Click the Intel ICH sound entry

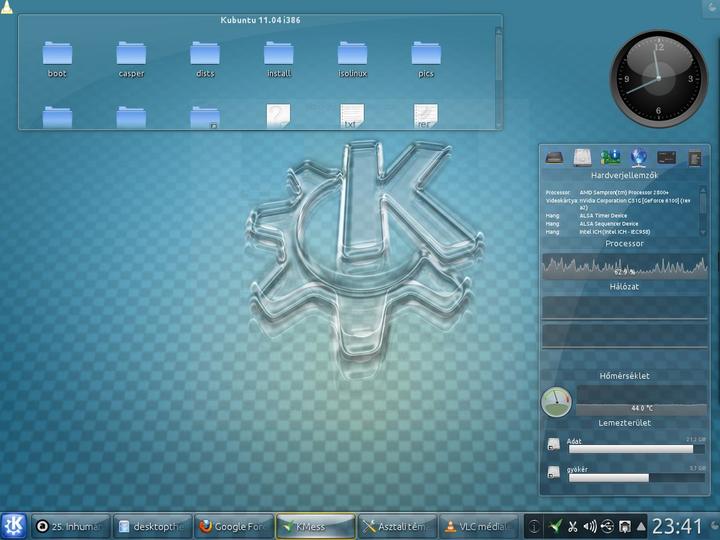click(x=615, y=232)
